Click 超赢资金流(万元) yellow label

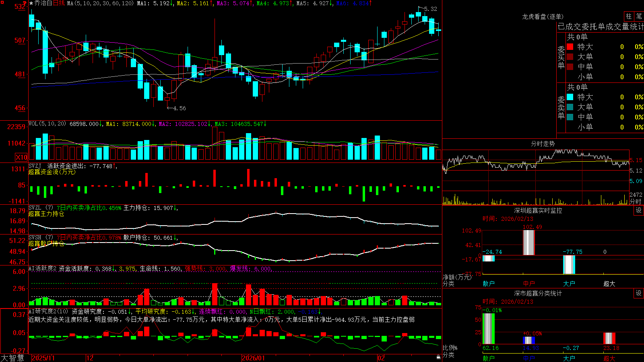pos(52,172)
